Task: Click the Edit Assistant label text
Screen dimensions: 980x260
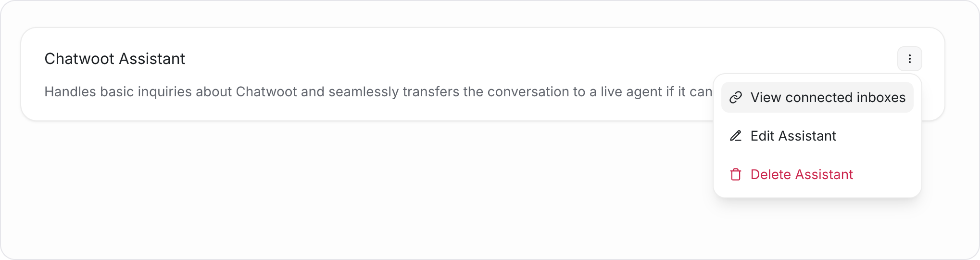Action: (793, 136)
